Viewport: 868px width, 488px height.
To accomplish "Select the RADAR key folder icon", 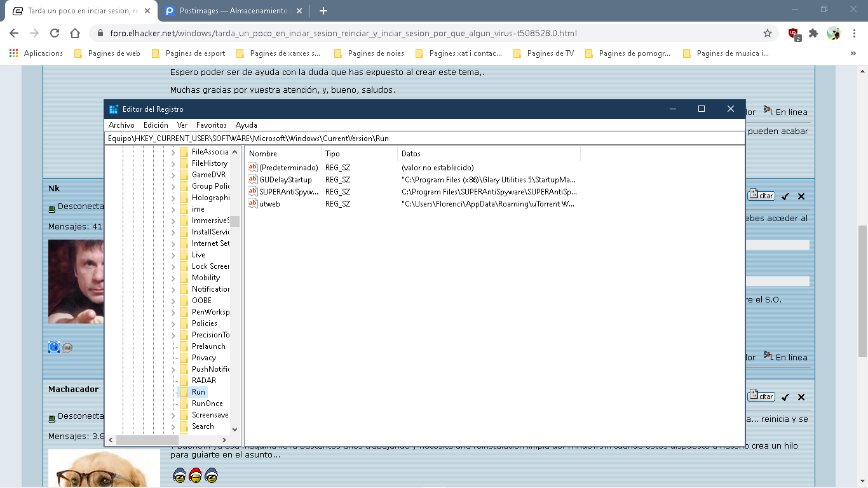I will tap(184, 381).
